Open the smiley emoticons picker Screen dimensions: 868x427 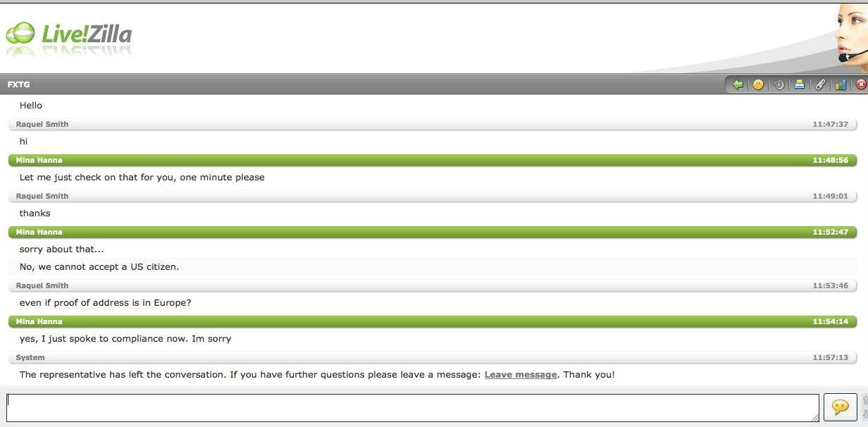click(758, 85)
